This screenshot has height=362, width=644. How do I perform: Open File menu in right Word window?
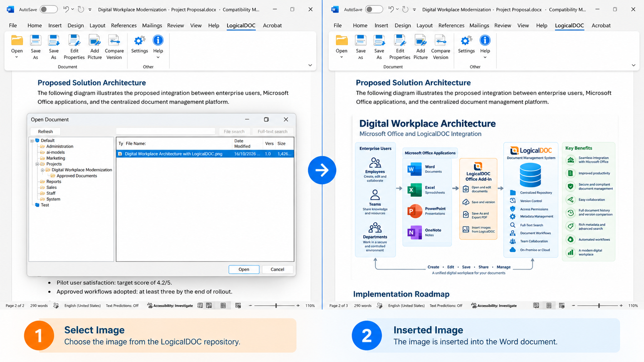tap(338, 25)
